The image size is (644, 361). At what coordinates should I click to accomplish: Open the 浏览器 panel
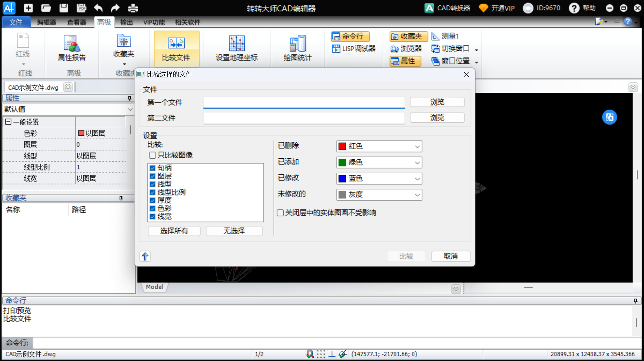pos(406,49)
